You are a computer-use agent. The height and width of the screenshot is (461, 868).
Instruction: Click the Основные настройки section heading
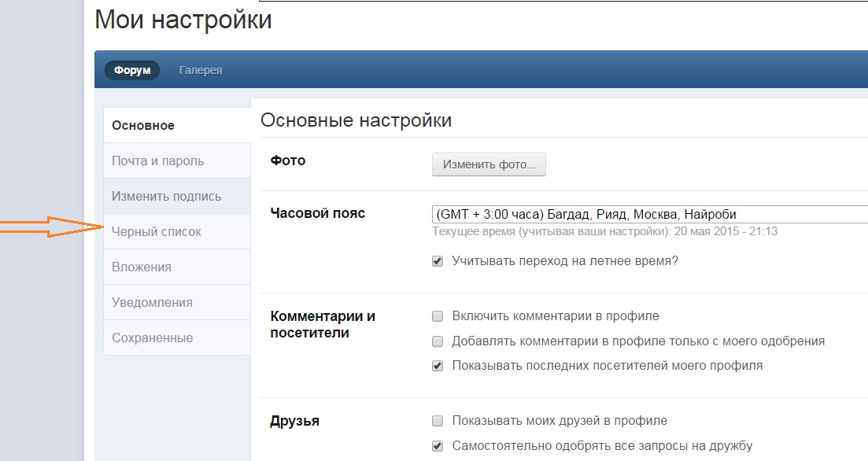tap(356, 120)
